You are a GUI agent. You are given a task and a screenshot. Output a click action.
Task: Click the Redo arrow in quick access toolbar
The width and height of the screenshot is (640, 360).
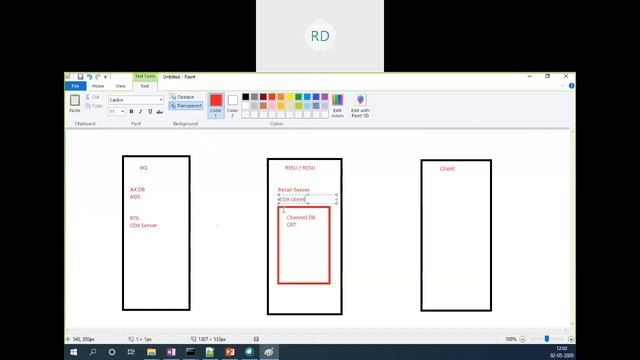coord(98,77)
